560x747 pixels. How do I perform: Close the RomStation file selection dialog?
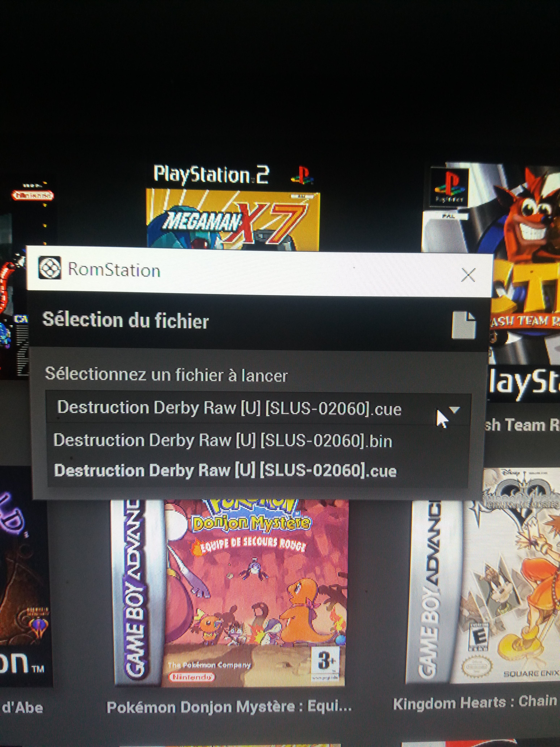[468, 275]
